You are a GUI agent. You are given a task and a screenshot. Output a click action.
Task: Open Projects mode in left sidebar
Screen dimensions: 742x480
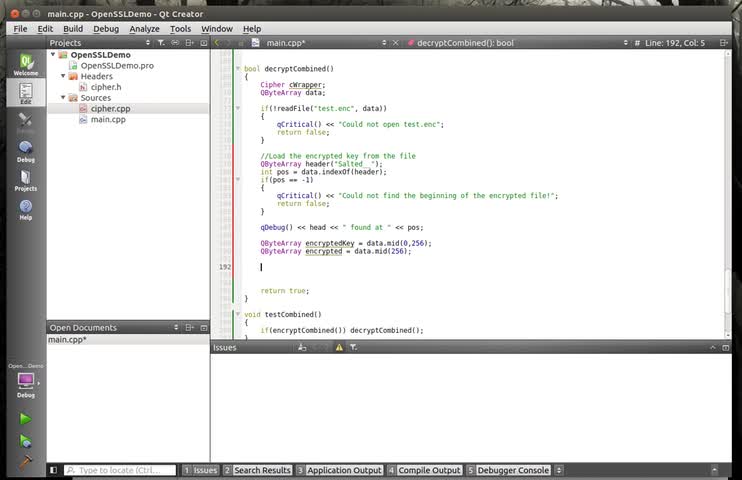point(25,180)
